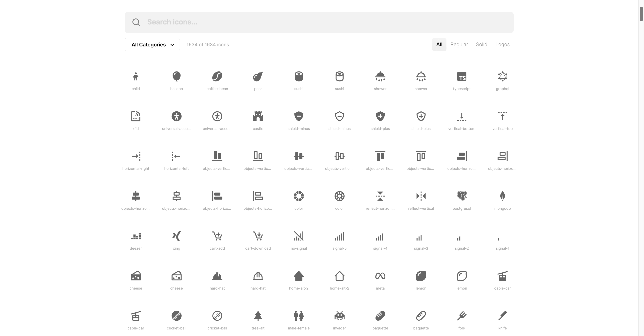Click the Regular filter button

pyautogui.click(x=459, y=44)
